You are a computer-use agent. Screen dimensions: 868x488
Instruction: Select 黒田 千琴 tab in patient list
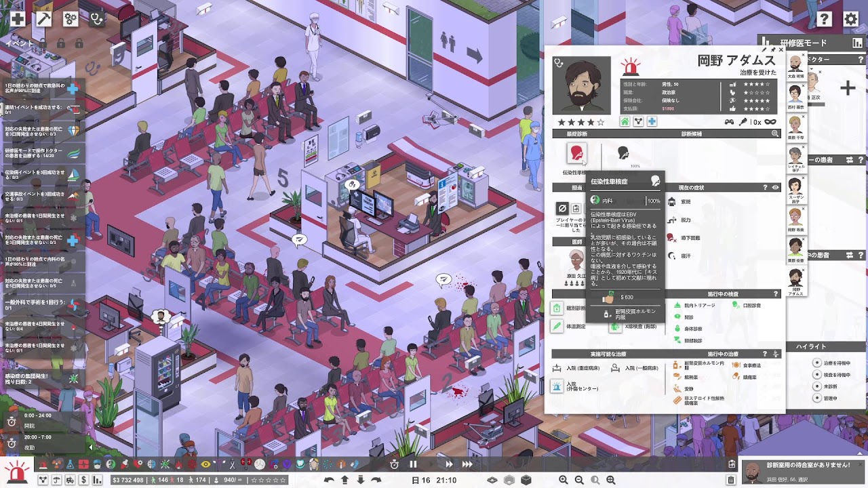point(795,129)
